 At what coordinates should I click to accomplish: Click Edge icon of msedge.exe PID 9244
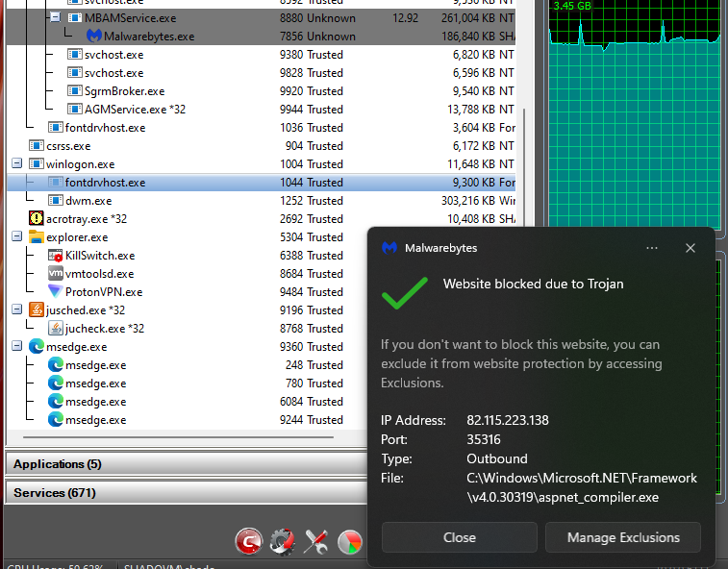(55, 419)
